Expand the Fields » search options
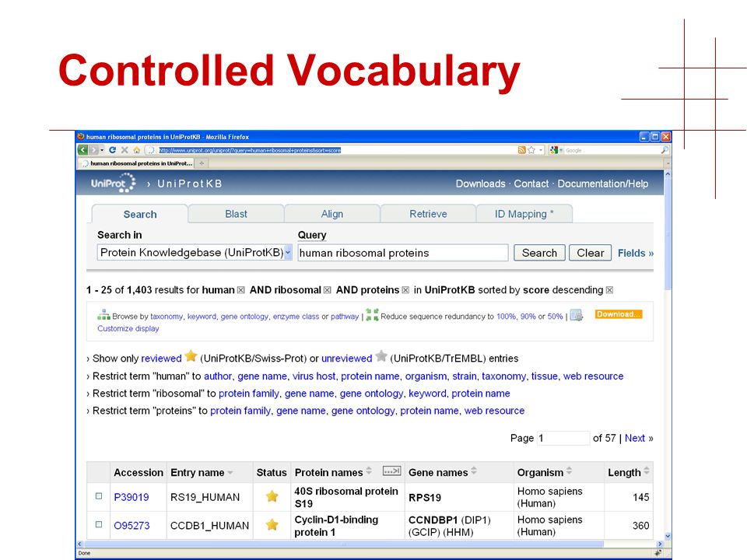The height and width of the screenshot is (560, 747). 636,254
